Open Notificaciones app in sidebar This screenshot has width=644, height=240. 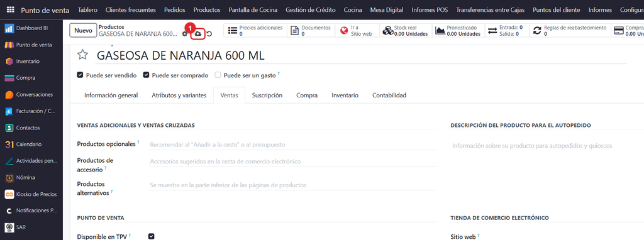[31, 210]
